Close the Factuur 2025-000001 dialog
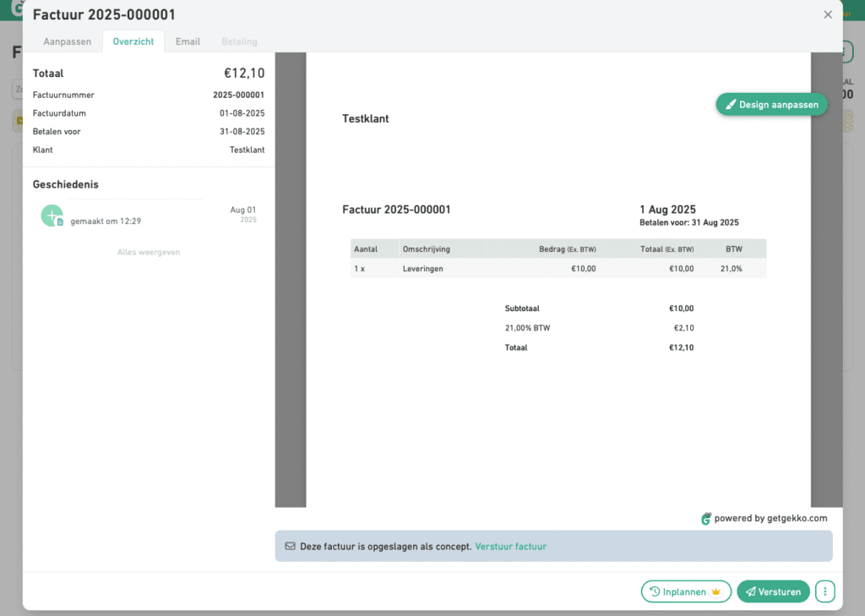 tap(828, 14)
